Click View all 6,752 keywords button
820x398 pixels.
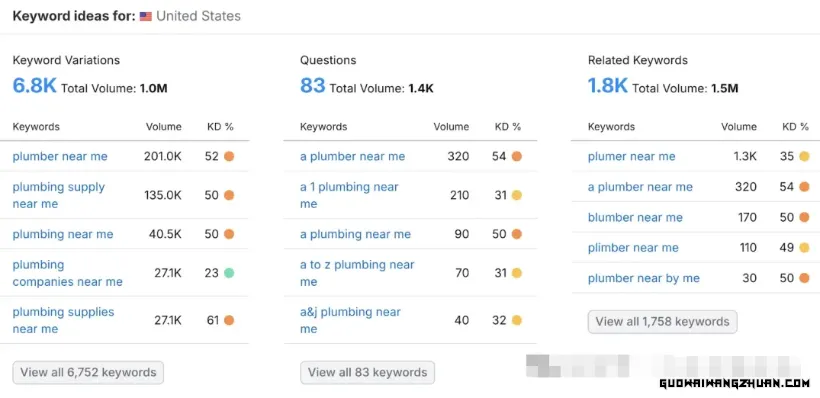[x=88, y=372]
